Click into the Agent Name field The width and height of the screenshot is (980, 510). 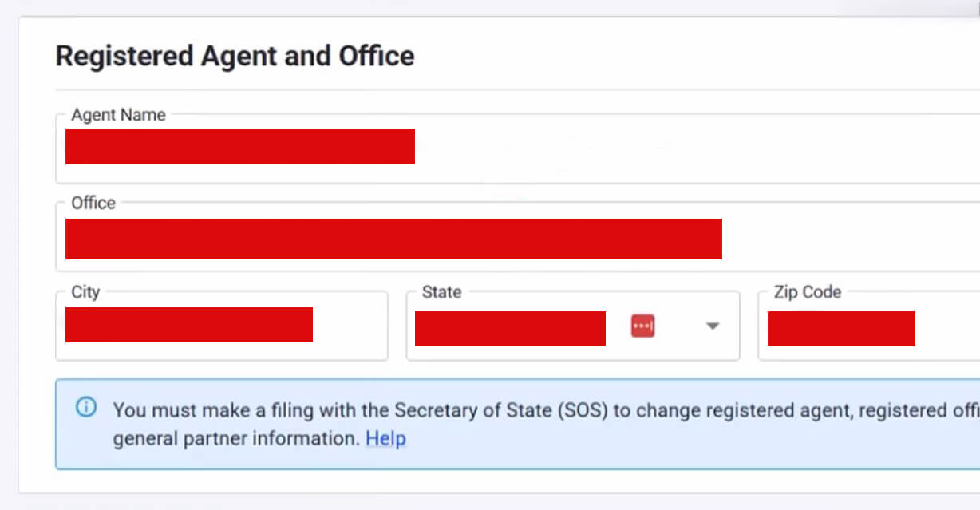click(239, 147)
